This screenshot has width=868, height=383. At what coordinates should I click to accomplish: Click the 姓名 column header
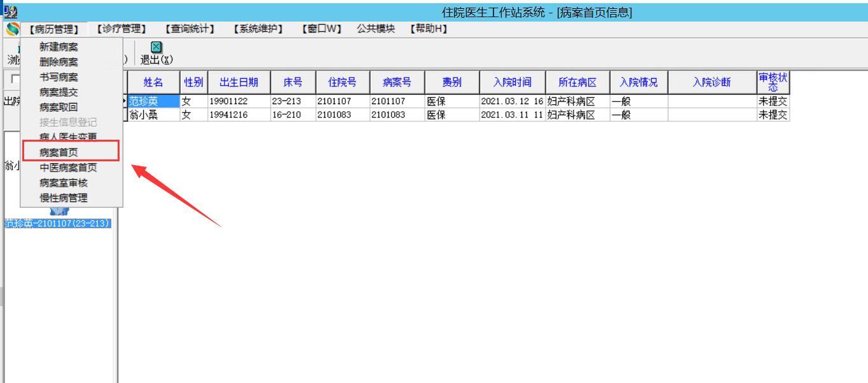coord(153,83)
